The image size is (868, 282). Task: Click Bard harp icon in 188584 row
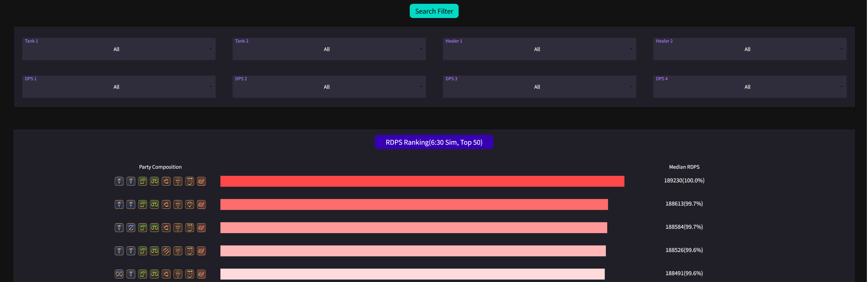[190, 228]
